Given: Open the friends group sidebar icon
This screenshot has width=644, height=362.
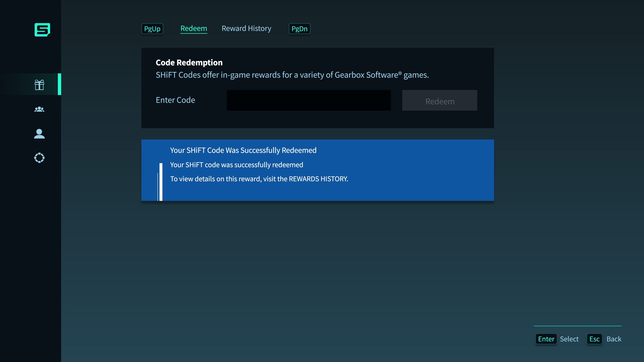Looking at the screenshot, I should pyautogui.click(x=39, y=109).
